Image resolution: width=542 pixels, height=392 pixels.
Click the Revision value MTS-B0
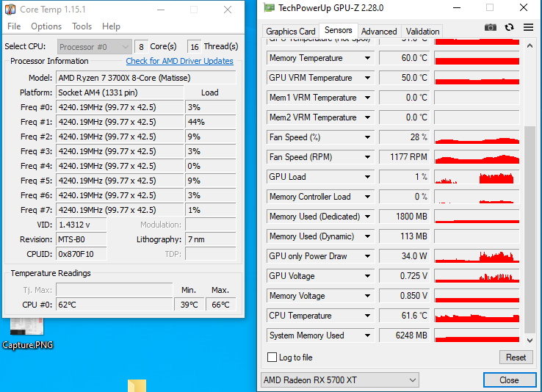point(82,239)
